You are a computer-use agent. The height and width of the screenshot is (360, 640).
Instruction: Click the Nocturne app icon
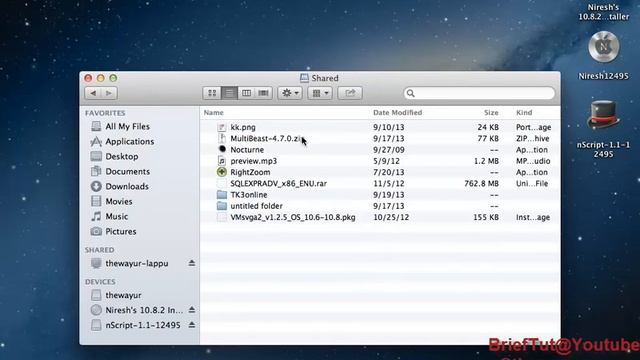[222, 149]
